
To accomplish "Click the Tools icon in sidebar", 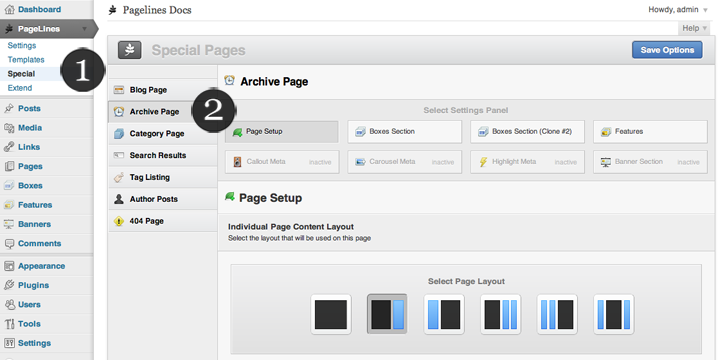I will coord(9,324).
